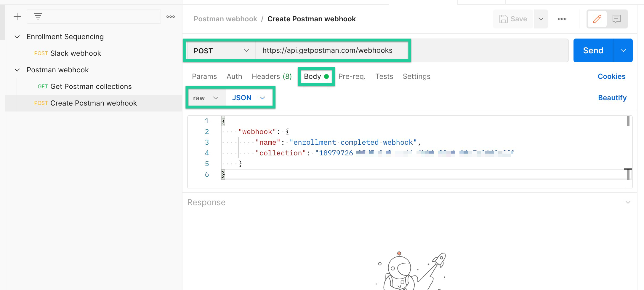Click the "collection" key on line 4
Image resolution: width=644 pixels, height=290 pixels.
coord(281,153)
